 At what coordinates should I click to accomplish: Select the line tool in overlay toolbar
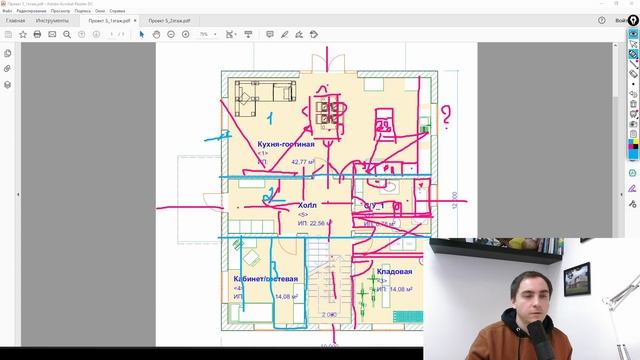(633, 64)
